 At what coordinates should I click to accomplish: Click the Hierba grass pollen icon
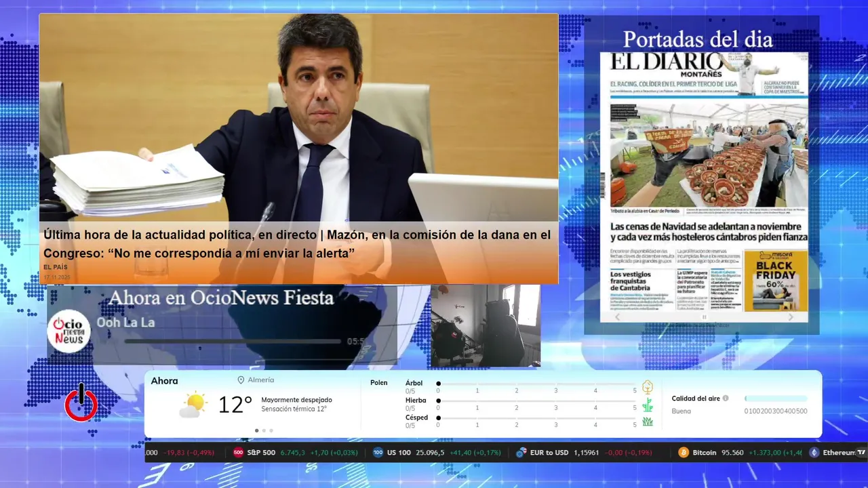coord(648,405)
